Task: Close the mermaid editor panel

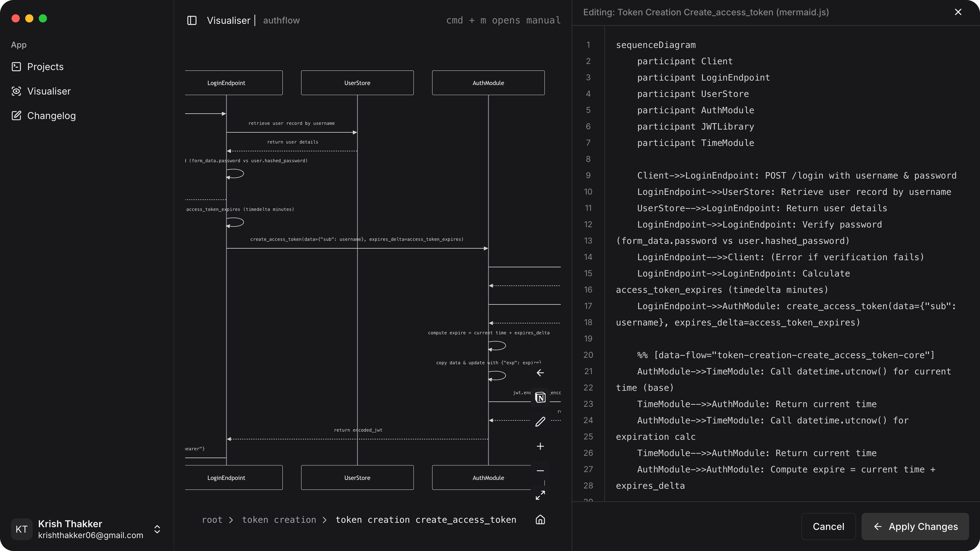Action: tap(958, 12)
